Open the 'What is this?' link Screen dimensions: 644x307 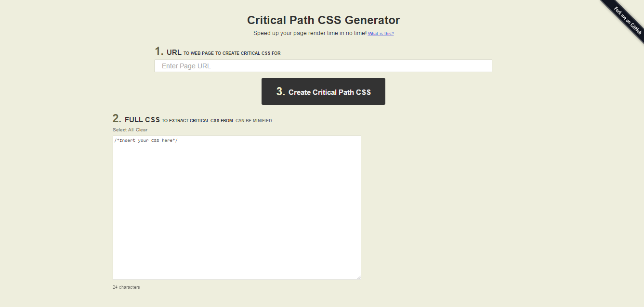point(381,34)
